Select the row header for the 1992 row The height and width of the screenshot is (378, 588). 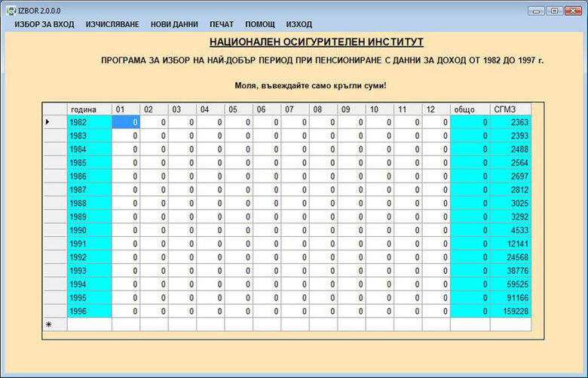coord(55,257)
